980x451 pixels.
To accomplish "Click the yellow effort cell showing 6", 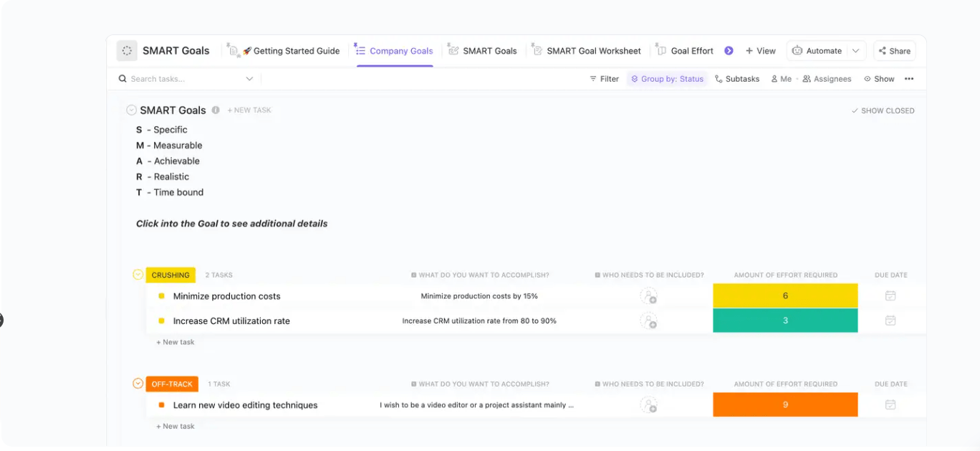I will (x=785, y=296).
